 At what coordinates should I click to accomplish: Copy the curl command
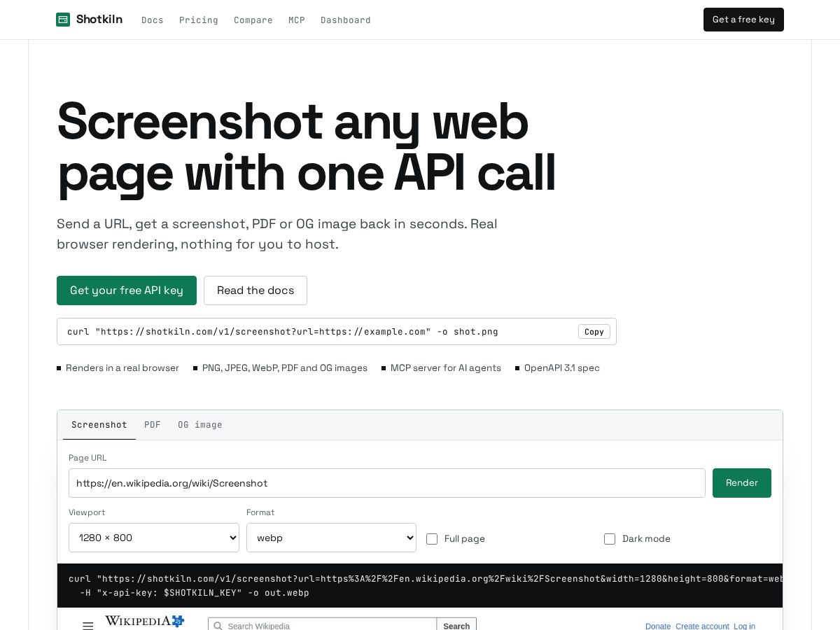594,332
